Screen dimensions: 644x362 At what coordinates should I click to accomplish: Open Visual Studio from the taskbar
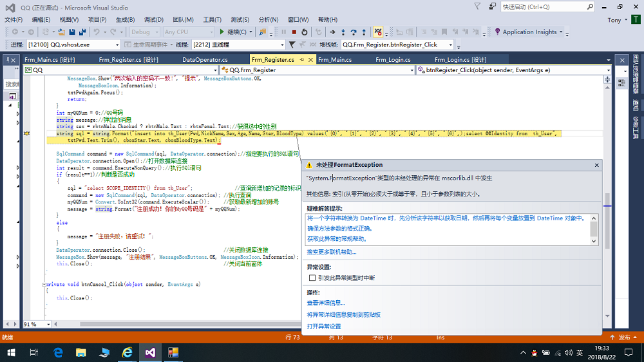[x=150, y=352]
